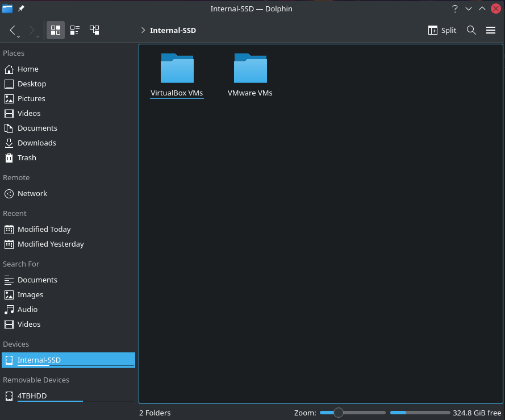Click the Audio music note icon

9,310
